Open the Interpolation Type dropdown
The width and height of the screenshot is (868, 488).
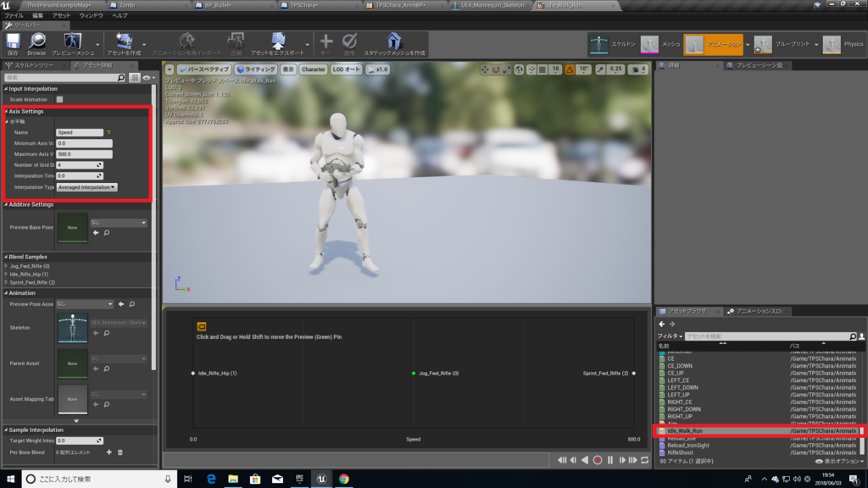[86, 187]
